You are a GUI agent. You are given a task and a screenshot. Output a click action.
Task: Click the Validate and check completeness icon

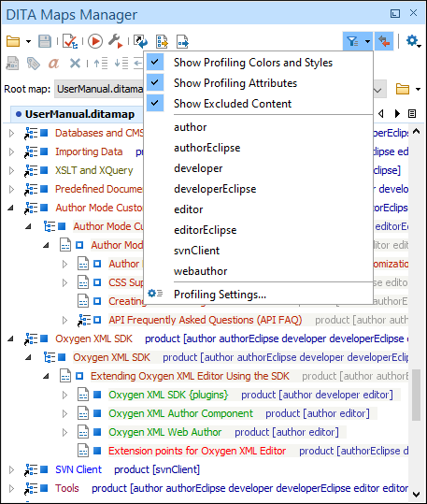point(70,41)
